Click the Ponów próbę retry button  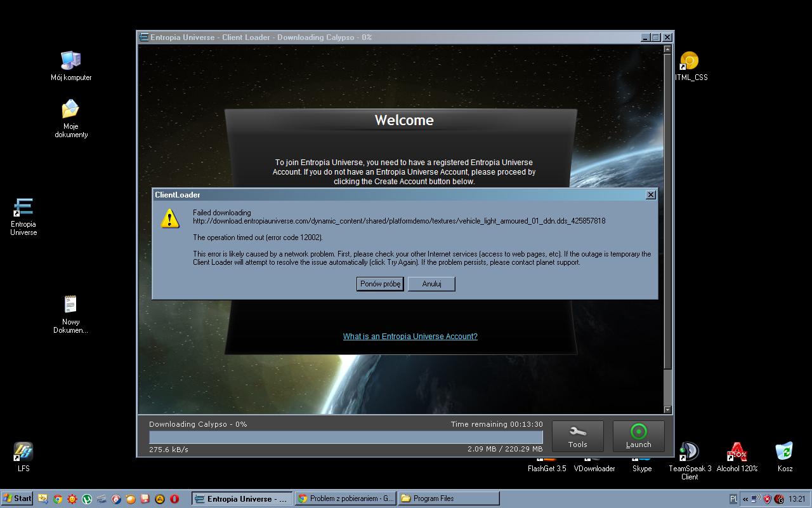pyautogui.click(x=380, y=284)
